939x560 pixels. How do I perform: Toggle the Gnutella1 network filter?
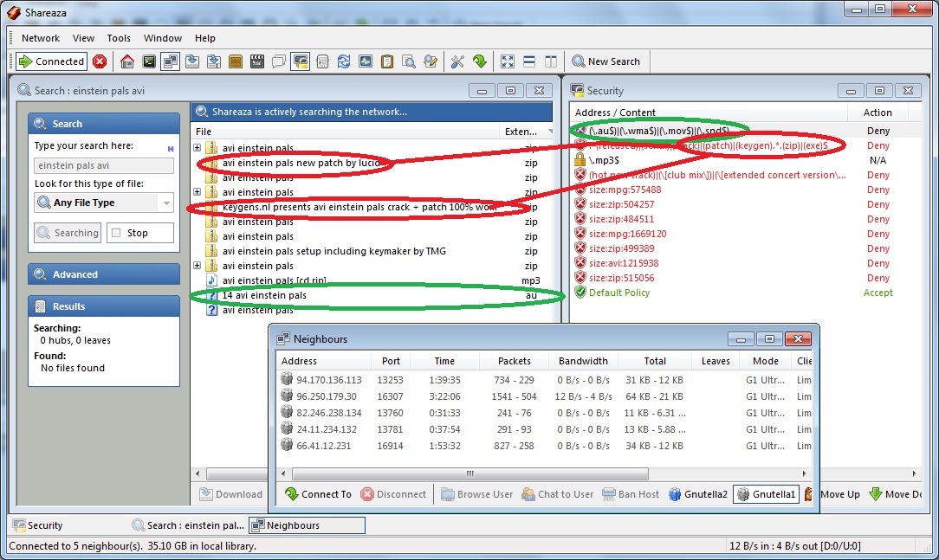(766, 494)
